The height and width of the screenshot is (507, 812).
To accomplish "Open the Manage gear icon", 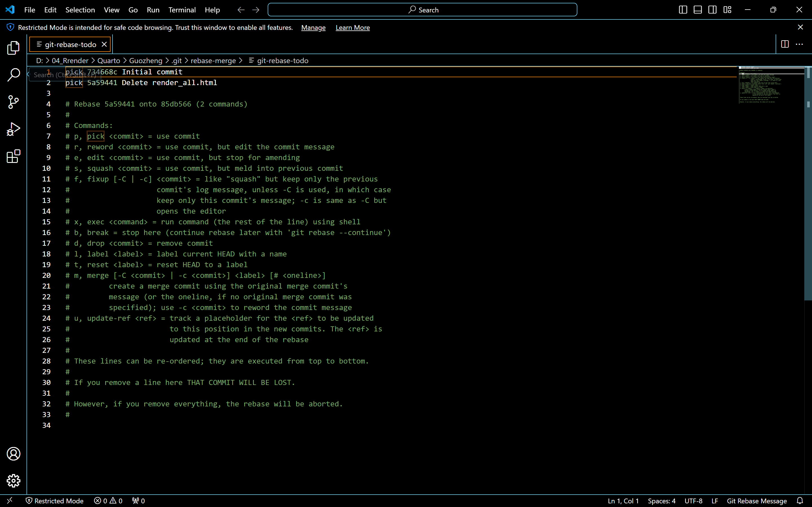I will (x=14, y=481).
